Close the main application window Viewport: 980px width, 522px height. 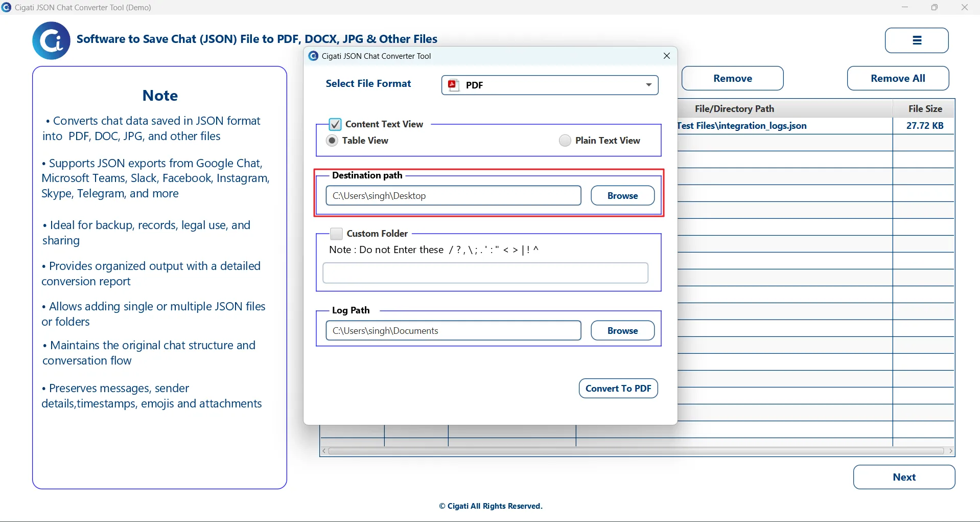coord(965,7)
